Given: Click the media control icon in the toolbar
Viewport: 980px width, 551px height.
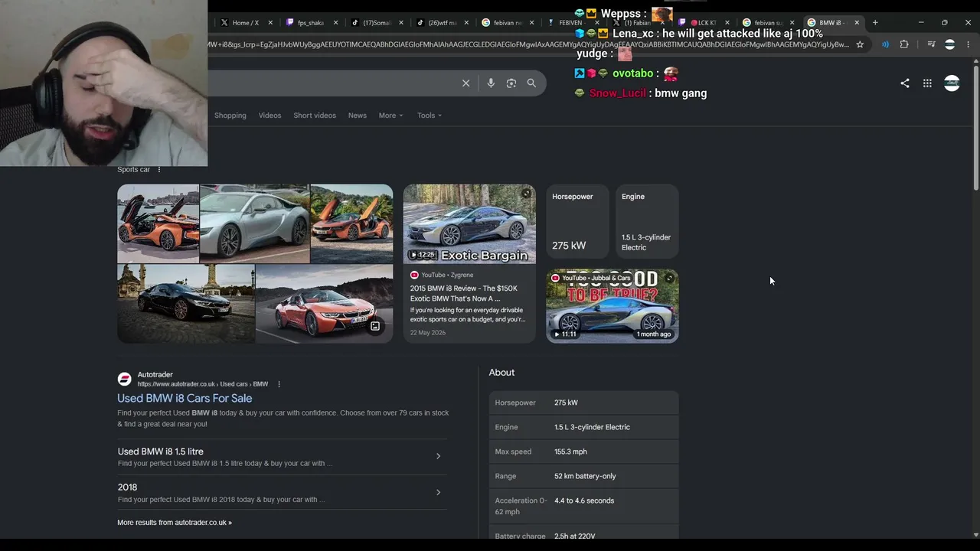Looking at the screenshot, I should [931, 44].
